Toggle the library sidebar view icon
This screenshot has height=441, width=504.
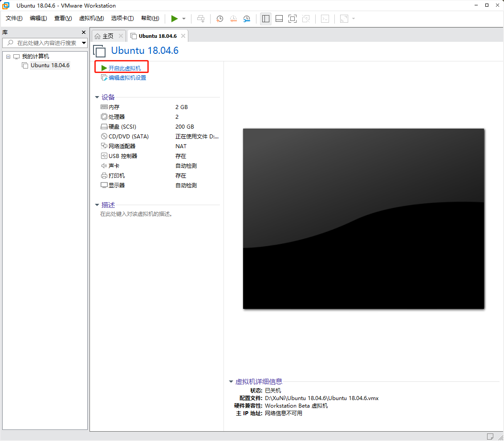point(266,19)
